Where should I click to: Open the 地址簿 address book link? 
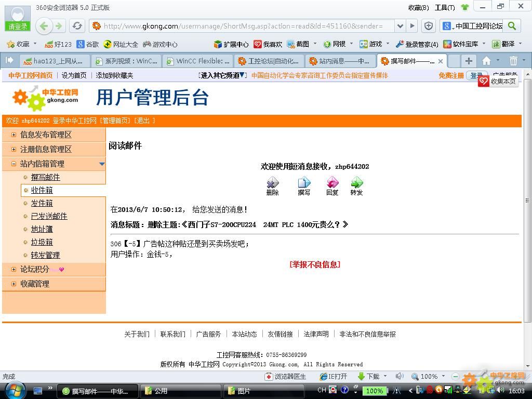tap(42, 229)
